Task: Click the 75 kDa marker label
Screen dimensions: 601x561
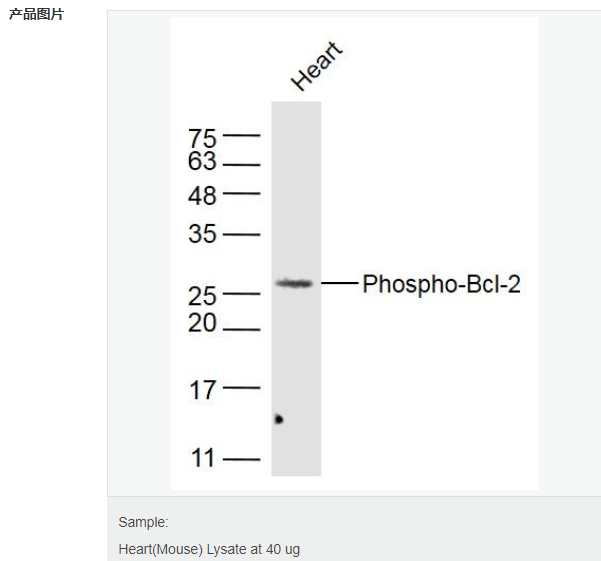Action: click(202, 138)
